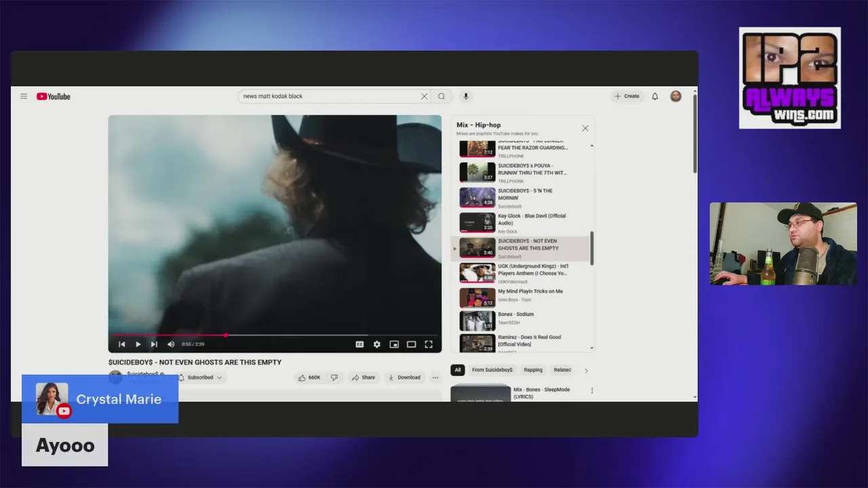Switch to miniplayer mode
The height and width of the screenshot is (488, 868).
click(394, 344)
